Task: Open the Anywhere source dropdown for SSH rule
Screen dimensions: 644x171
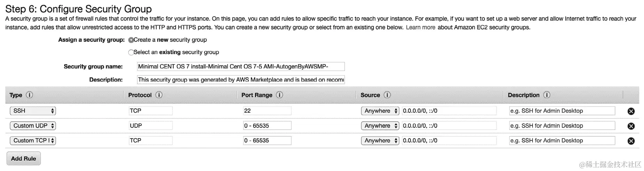Action: point(380,111)
